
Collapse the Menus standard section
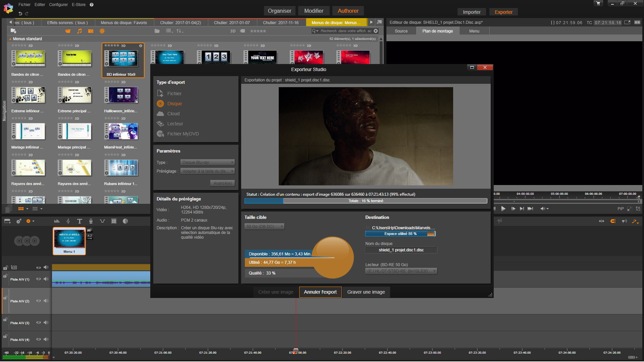point(10,39)
